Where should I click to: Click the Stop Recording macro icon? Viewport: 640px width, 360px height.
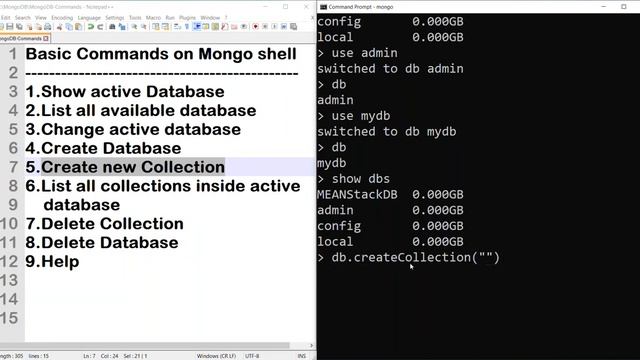point(264,27)
